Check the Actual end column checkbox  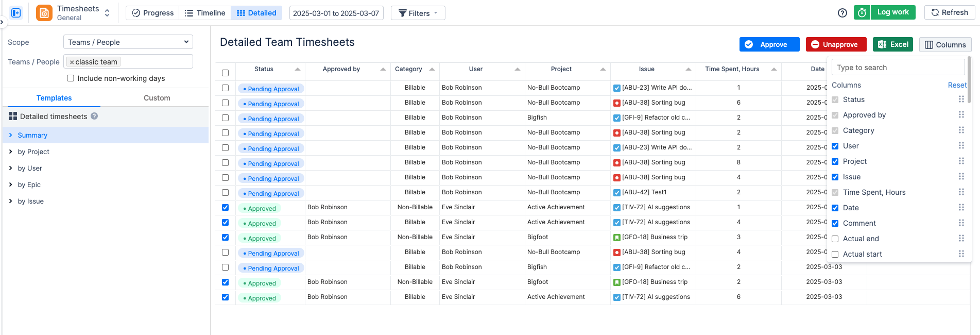tap(835, 239)
